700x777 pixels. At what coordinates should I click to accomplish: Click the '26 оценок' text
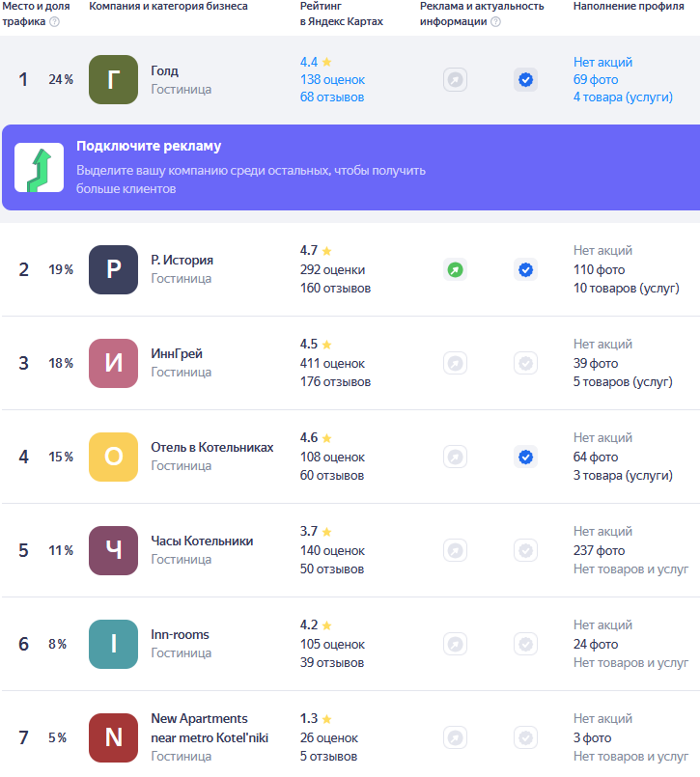(328, 737)
